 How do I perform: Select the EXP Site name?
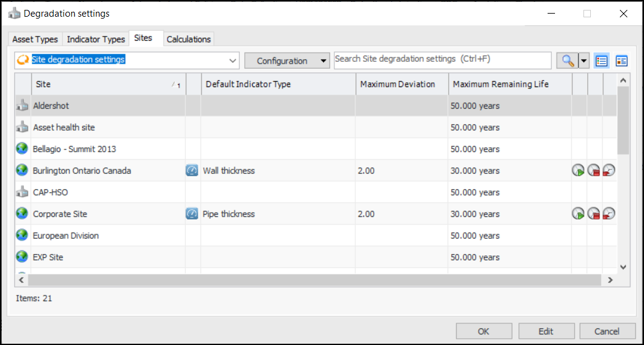coord(48,258)
